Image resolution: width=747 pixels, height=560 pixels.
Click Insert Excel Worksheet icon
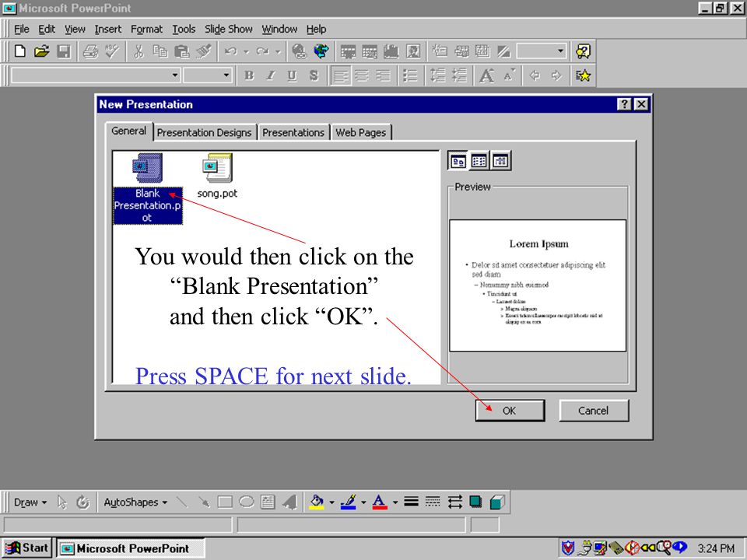pos(370,51)
